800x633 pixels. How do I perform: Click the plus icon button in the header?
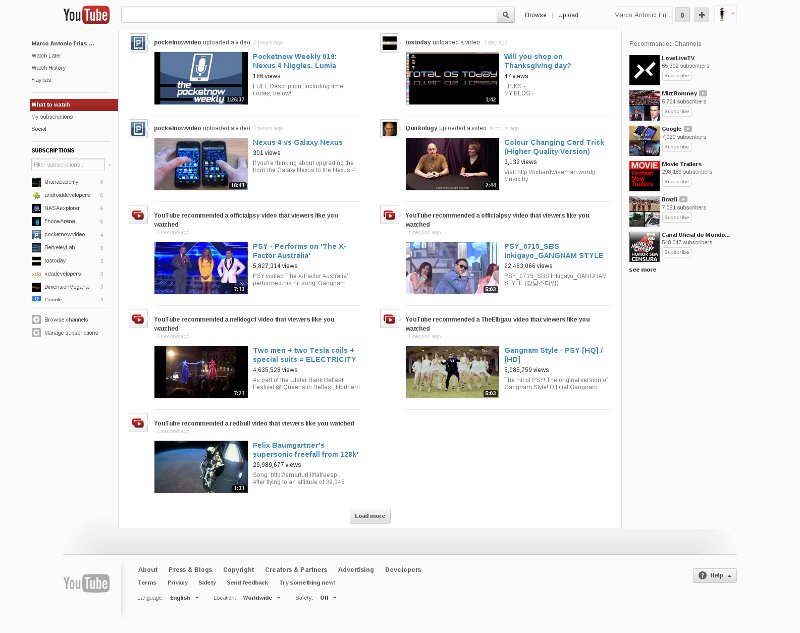pyautogui.click(x=702, y=15)
